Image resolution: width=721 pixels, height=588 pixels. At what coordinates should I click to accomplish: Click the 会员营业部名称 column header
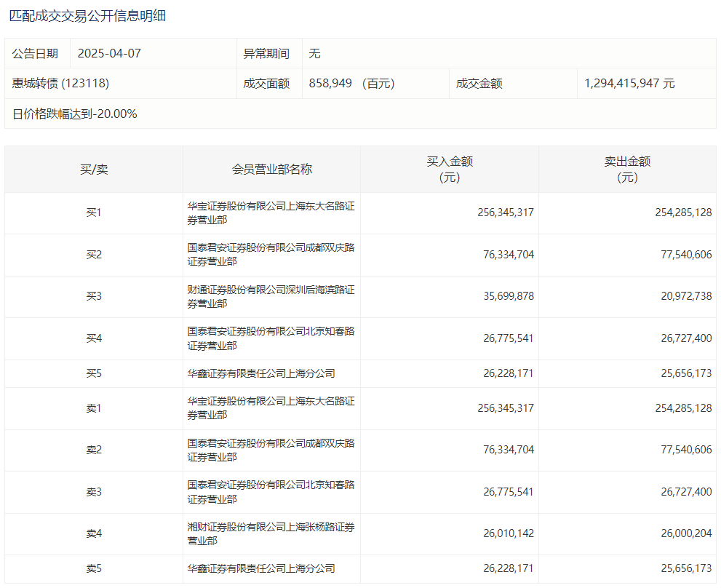[x=271, y=169]
